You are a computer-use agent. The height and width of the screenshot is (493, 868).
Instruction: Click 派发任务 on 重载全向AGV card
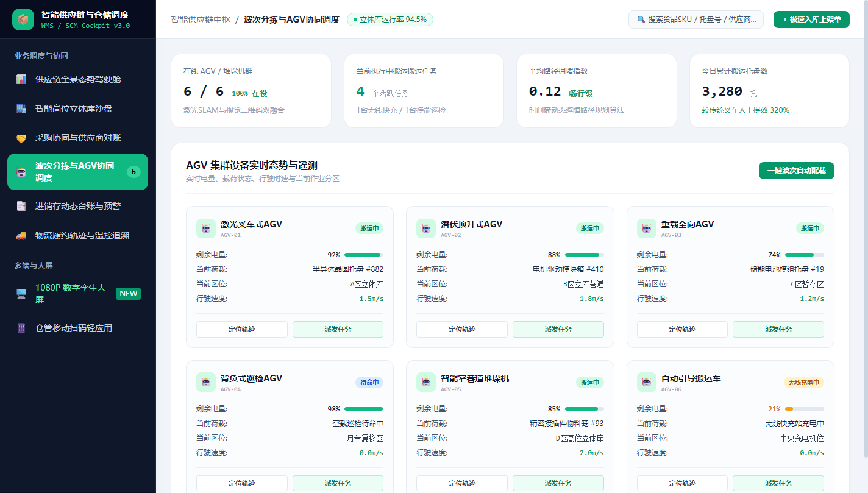coord(778,329)
